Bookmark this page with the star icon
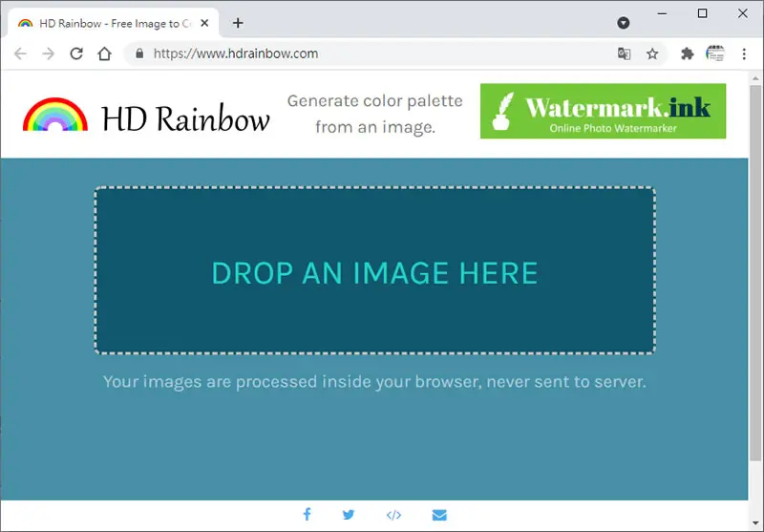764x532 pixels. (x=652, y=53)
